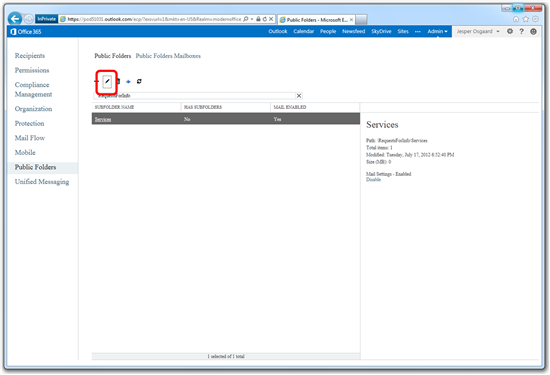This screenshot has width=550, height=375.
Task: Open the Services subfolder link
Action: tap(103, 119)
